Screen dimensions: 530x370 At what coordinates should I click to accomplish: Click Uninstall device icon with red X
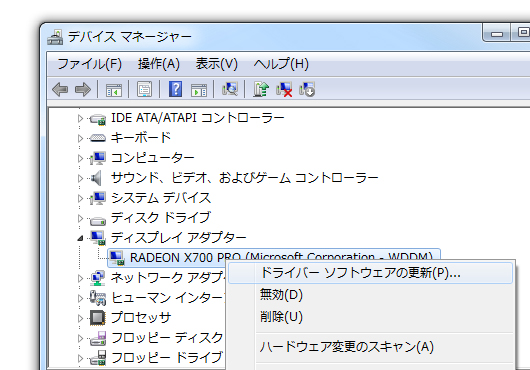pyautogui.click(x=284, y=90)
